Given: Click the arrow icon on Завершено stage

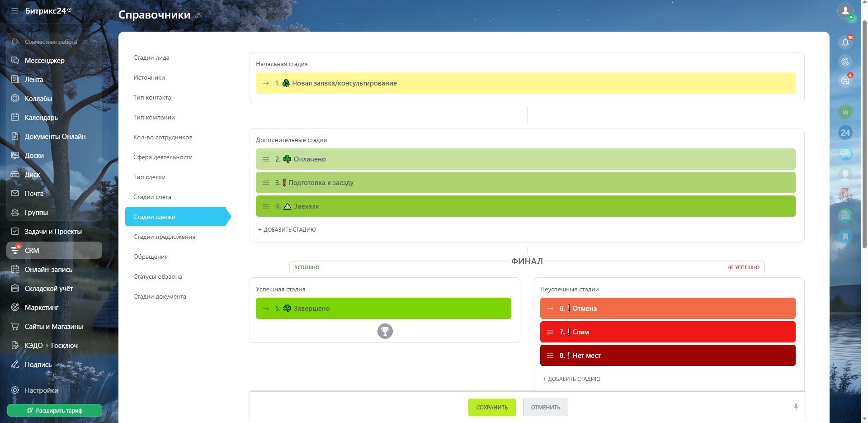Looking at the screenshot, I should (x=266, y=309).
